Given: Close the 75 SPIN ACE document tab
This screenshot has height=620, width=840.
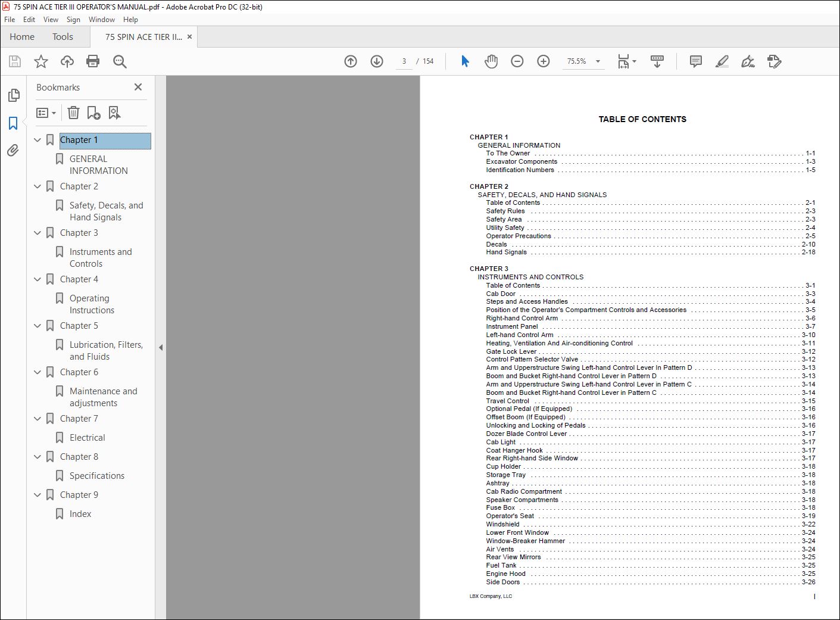Looking at the screenshot, I should (x=189, y=37).
